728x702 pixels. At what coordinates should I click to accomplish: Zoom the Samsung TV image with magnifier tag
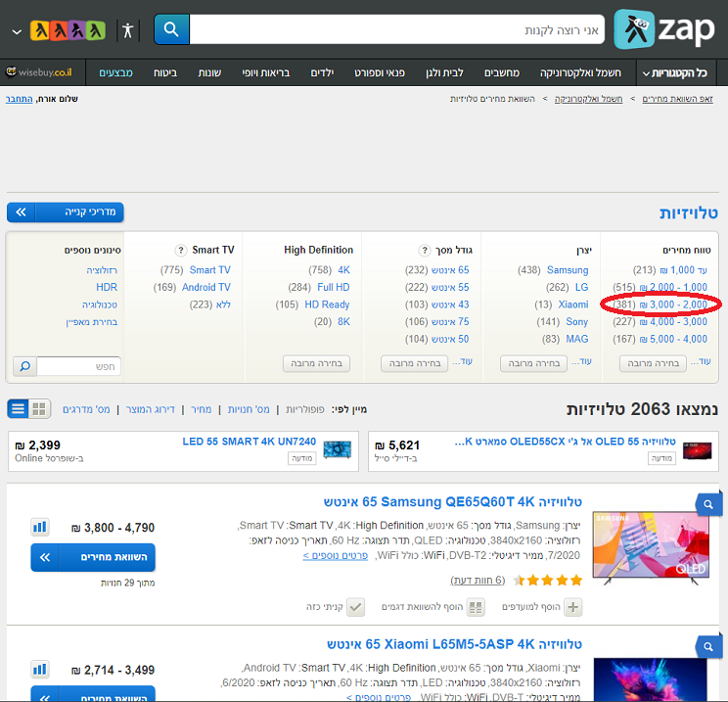707,504
